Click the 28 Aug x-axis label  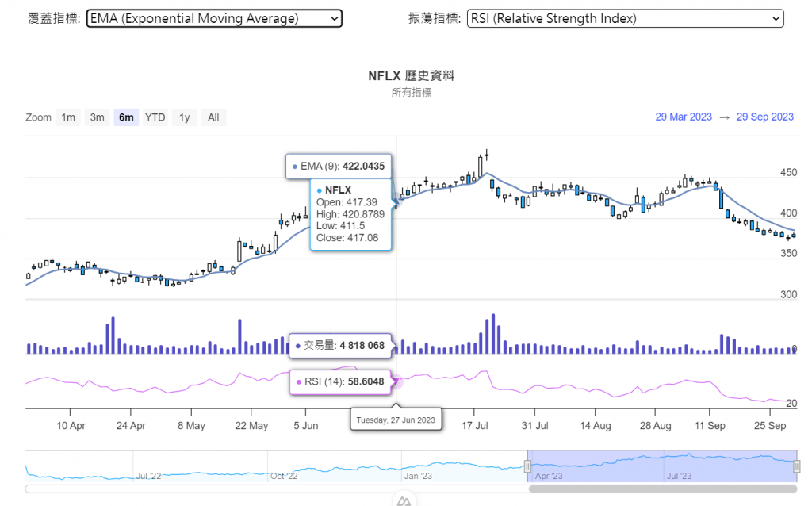656,426
